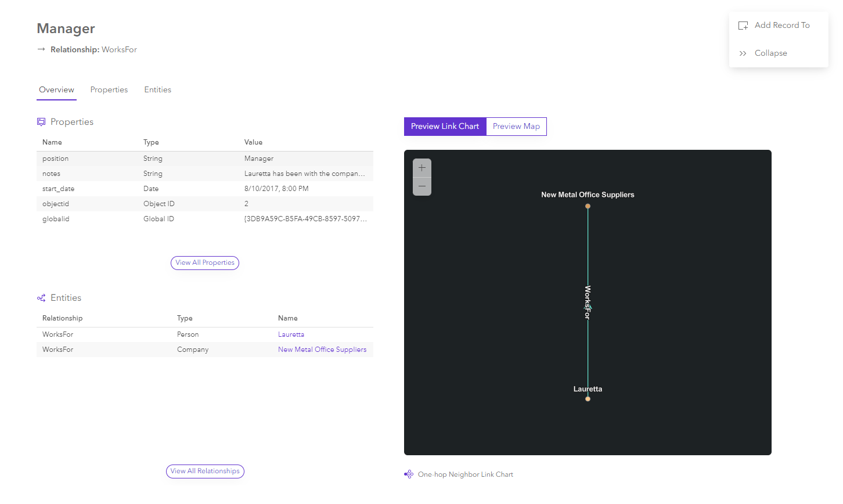Open the New Metal Office Suppliers link
The image size is (843, 504).
click(x=322, y=349)
